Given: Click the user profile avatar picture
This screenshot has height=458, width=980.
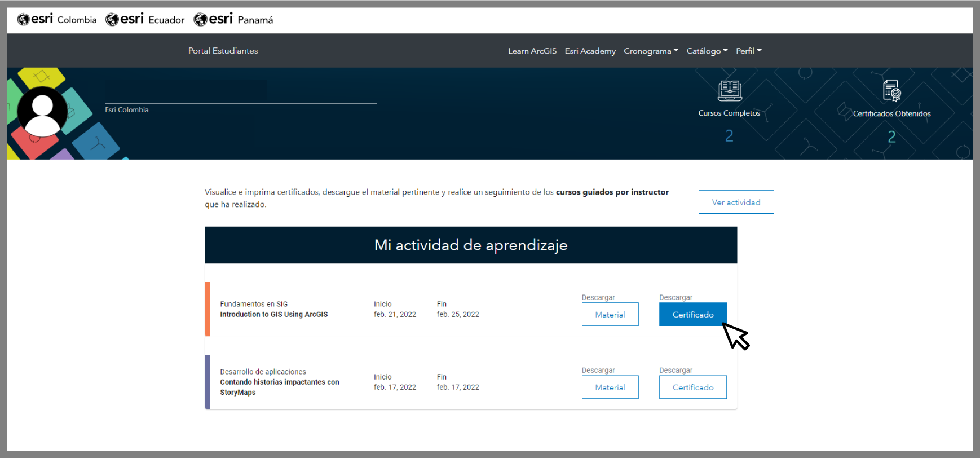Looking at the screenshot, I should [x=42, y=112].
